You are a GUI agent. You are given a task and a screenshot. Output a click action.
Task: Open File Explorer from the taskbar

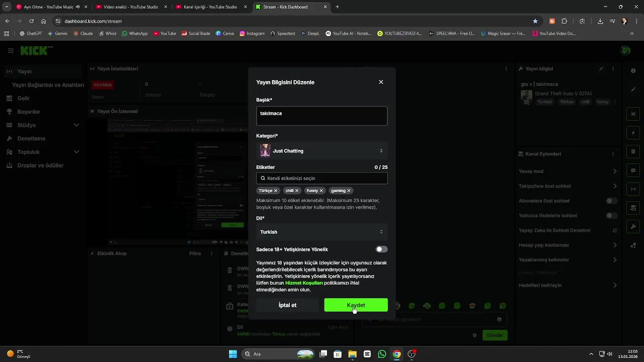(x=352, y=354)
